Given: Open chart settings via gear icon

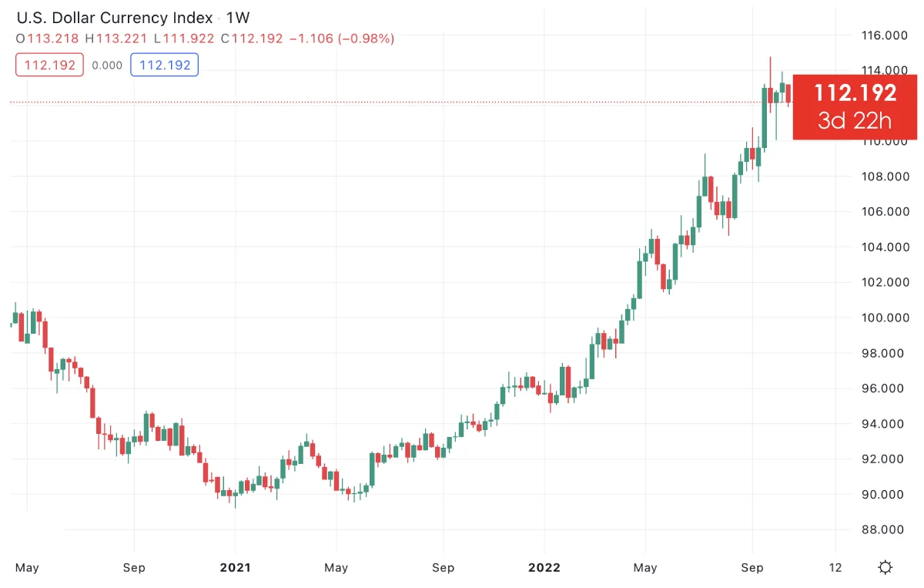Looking at the screenshot, I should click(x=884, y=566).
